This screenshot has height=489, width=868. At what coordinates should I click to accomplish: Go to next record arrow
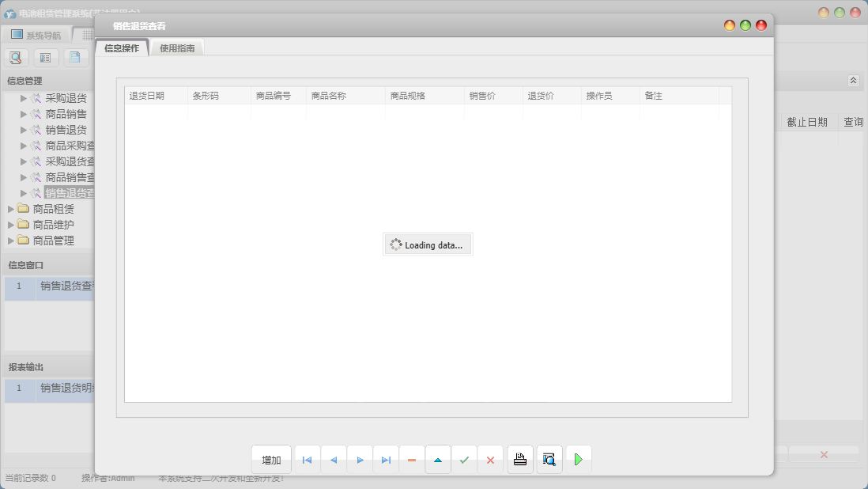click(360, 460)
